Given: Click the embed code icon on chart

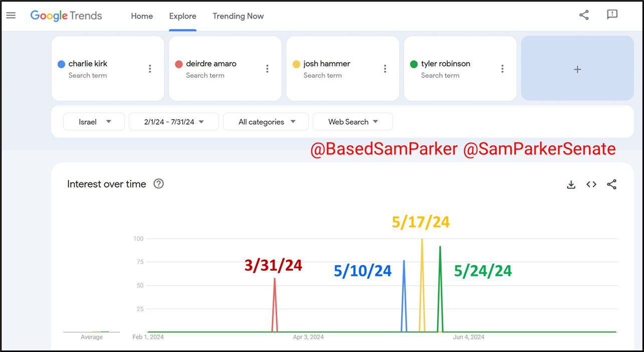Looking at the screenshot, I should [x=591, y=185].
